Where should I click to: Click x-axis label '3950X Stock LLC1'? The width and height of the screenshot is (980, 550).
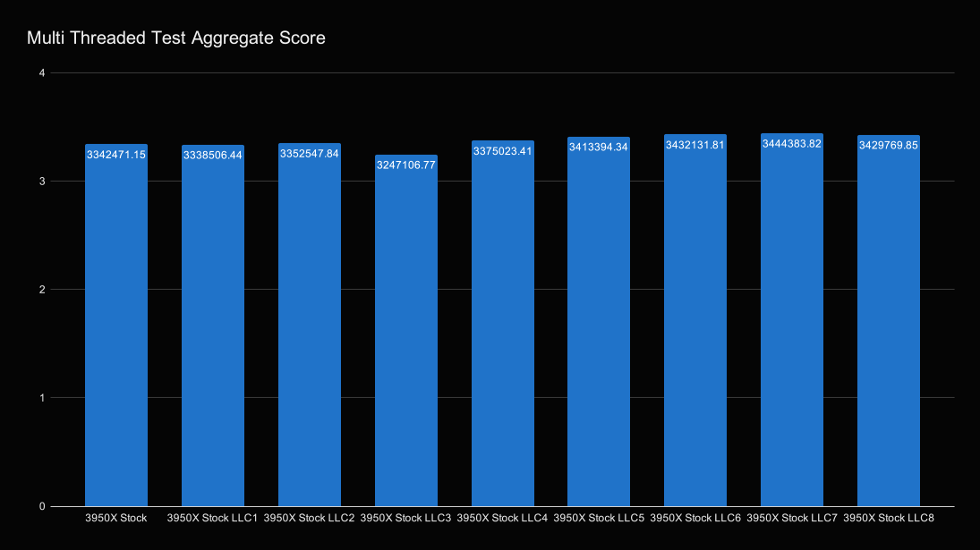(x=212, y=518)
